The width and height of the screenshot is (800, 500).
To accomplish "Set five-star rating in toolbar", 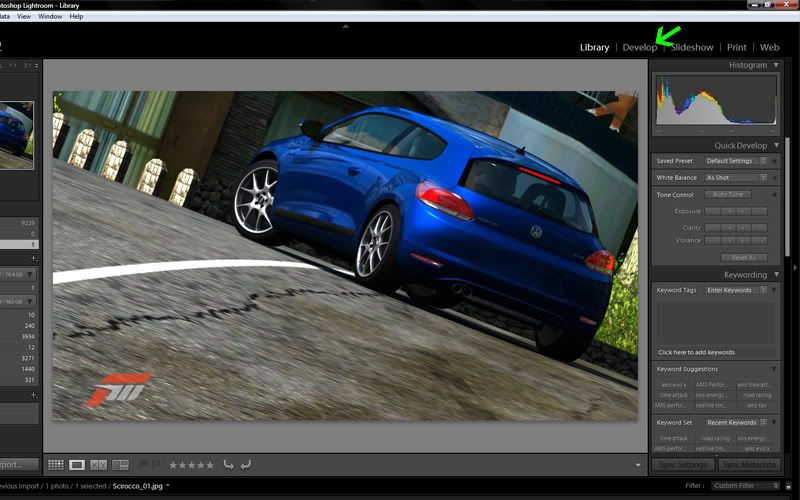I will coord(209,465).
